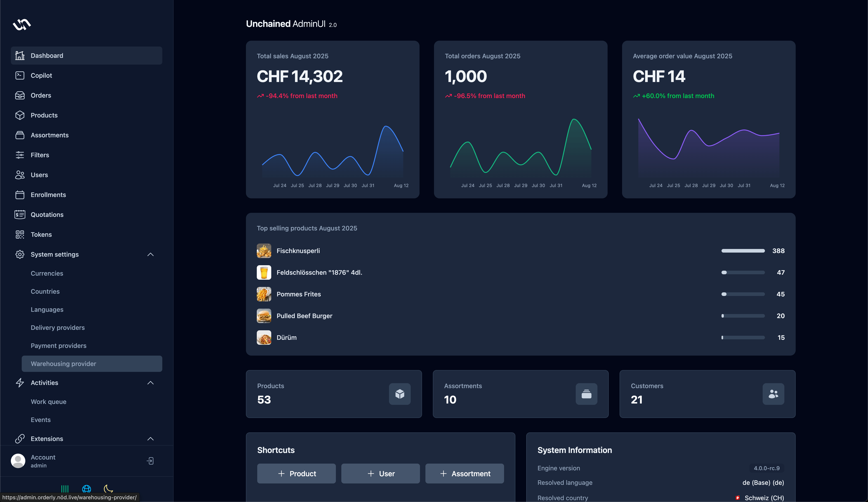Open the Work queue menu entry
The height and width of the screenshot is (502, 868).
click(48, 402)
